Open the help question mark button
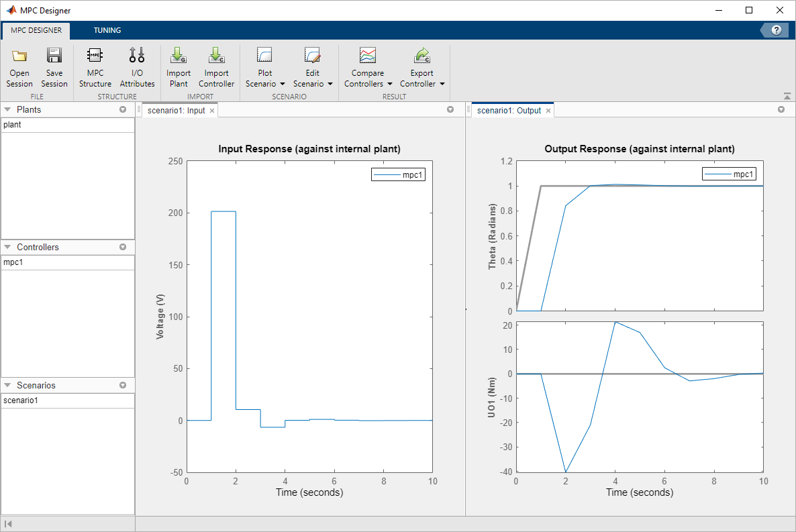The width and height of the screenshot is (796, 532). pyautogui.click(x=777, y=30)
